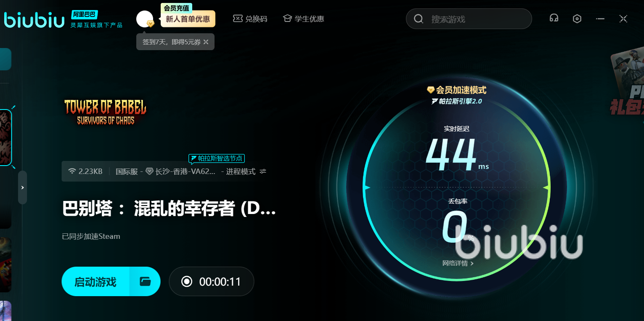Click the biubiu logo

point(34,20)
